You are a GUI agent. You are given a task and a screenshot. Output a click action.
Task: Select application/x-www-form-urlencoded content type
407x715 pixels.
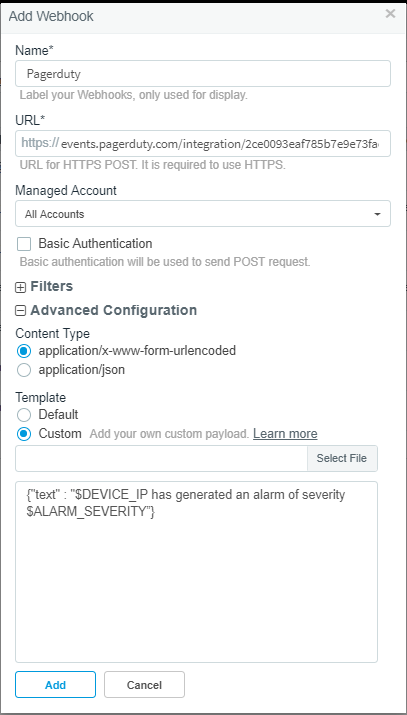pyautogui.click(x=24, y=351)
